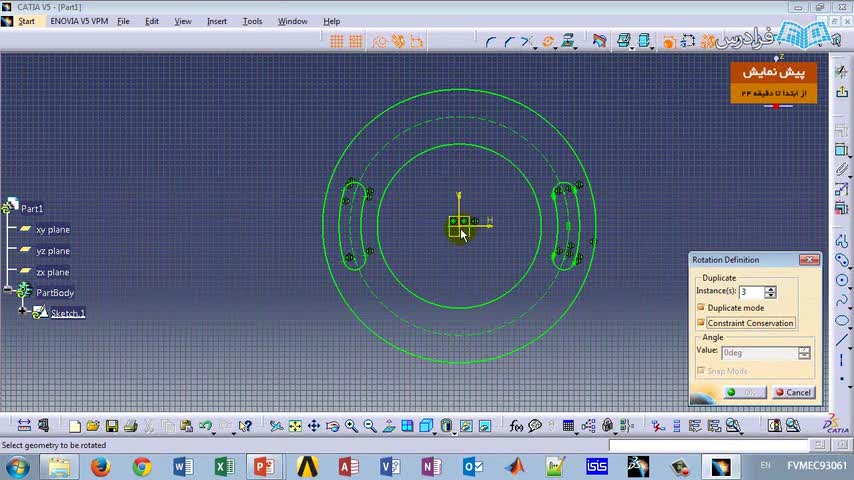Screen dimensions: 854x480
Task: Click the Corner tool icon
Action: coord(490,41)
